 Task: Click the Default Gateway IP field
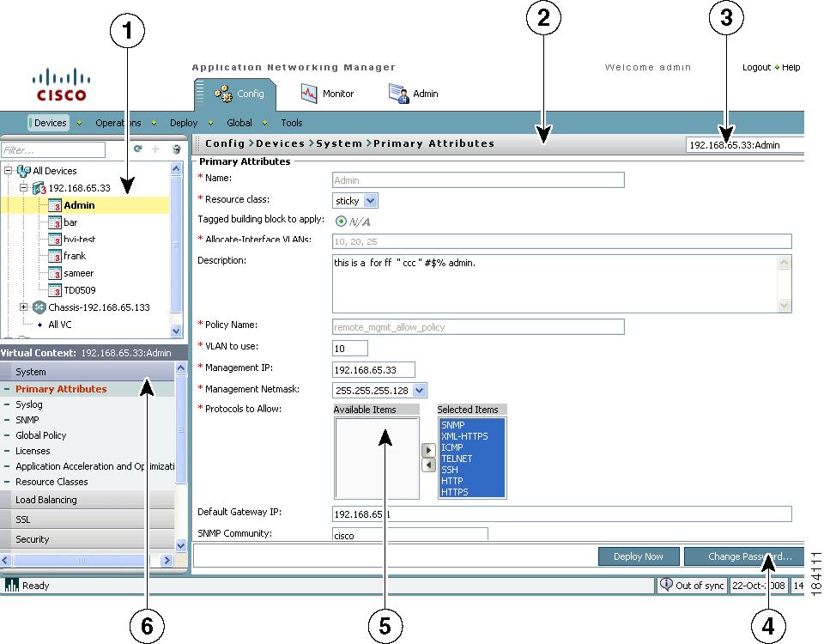[x=561, y=514]
